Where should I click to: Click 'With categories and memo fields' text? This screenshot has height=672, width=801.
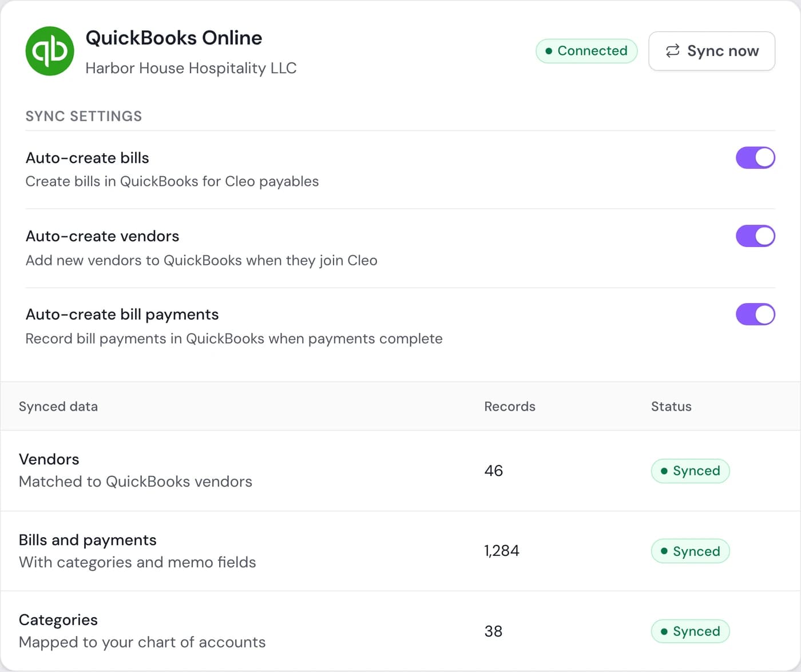[137, 562]
